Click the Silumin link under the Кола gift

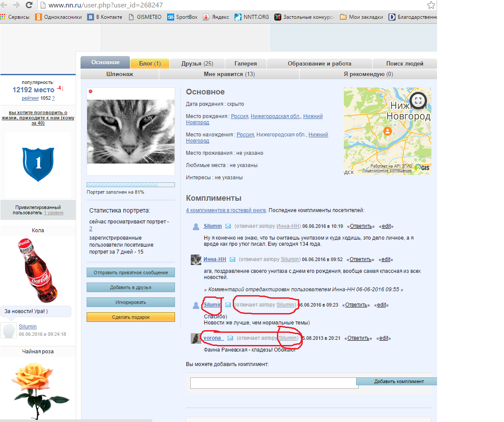click(x=28, y=327)
